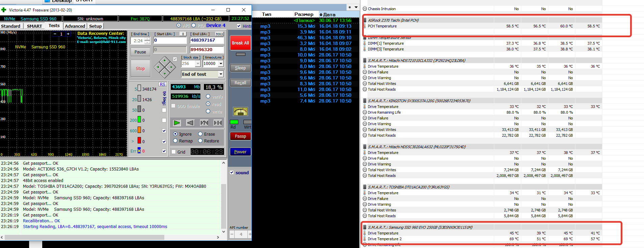Click the icon beside Drive Remaining Life for KINGSTON
644x248 pixels.
(x=365, y=112)
